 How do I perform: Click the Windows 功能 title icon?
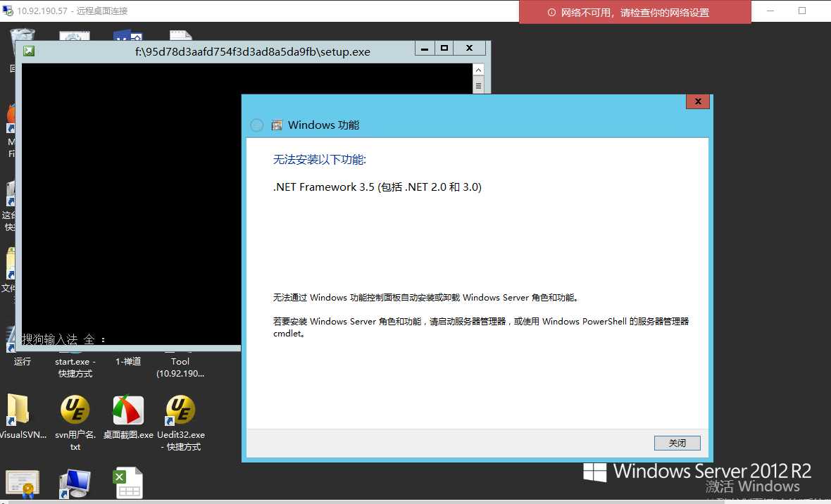[277, 125]
